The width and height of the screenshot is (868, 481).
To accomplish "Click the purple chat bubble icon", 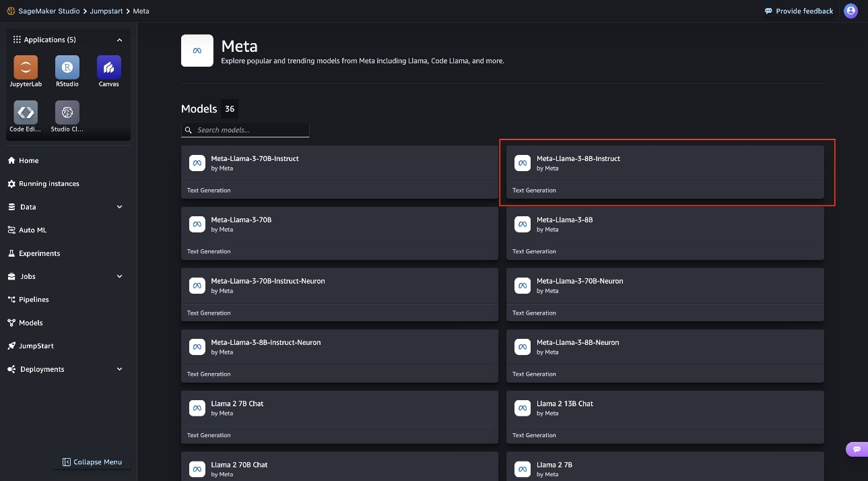I will click(857, 449).
